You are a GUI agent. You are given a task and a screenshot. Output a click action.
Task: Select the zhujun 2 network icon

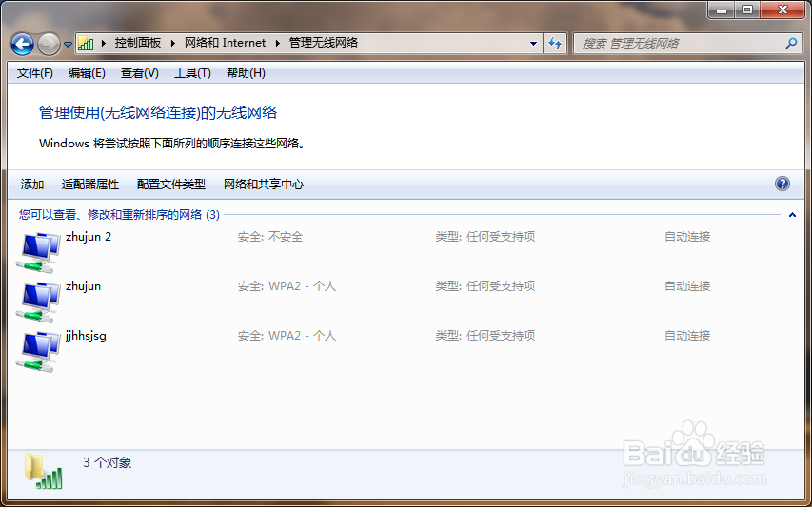[39, 252]
